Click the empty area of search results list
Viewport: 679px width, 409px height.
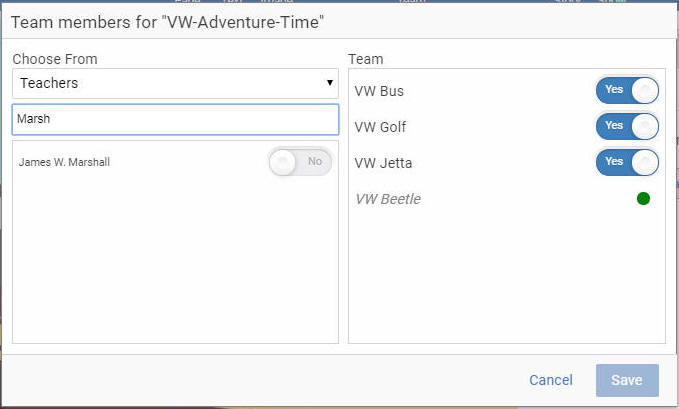point(175,260)
